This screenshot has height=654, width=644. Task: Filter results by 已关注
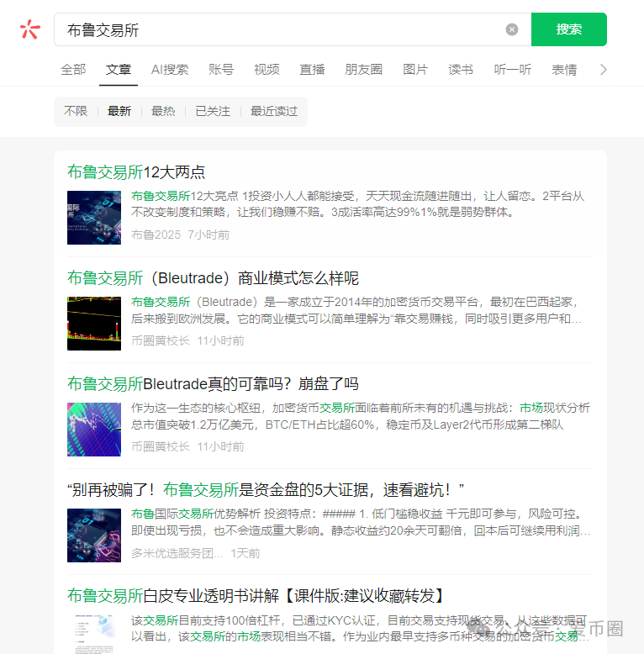pos(213,111)
